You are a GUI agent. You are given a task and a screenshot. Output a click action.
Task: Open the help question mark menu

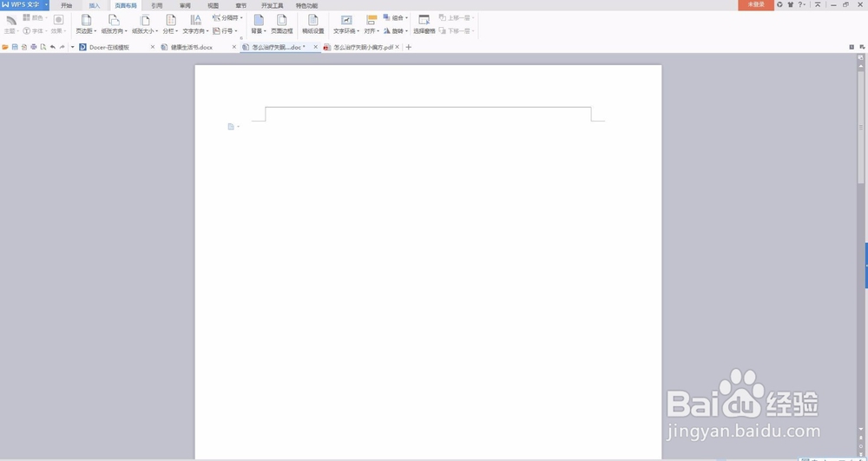click(x=801, y=4)
